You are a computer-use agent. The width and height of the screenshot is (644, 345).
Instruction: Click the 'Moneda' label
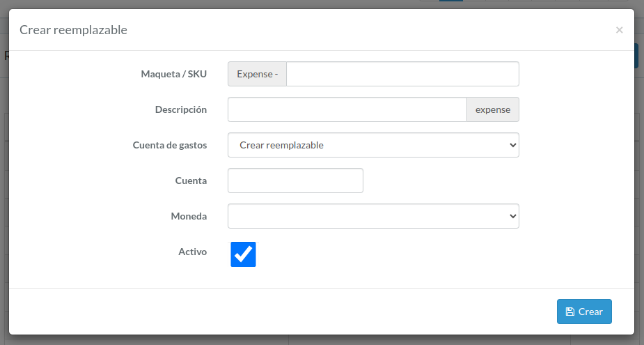(189, 216)
